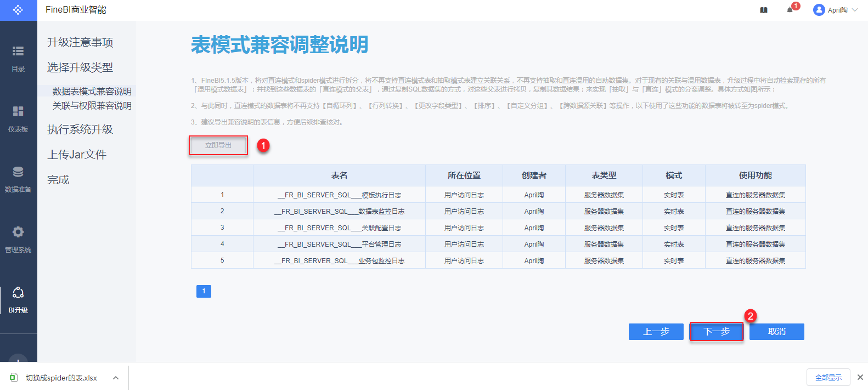The image size is (868, 392).
Task: Select 关联与权限兼容说明 sub-item
Action: pyautogui.click(x=92, y=105)
